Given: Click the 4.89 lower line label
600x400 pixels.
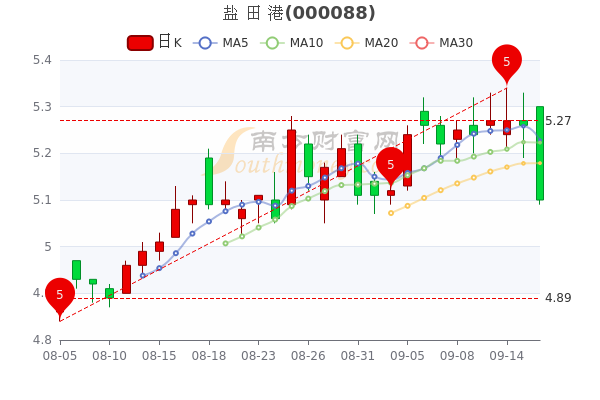Looking at the screenshot, I should pyautogui.click(x=558, y=298).
